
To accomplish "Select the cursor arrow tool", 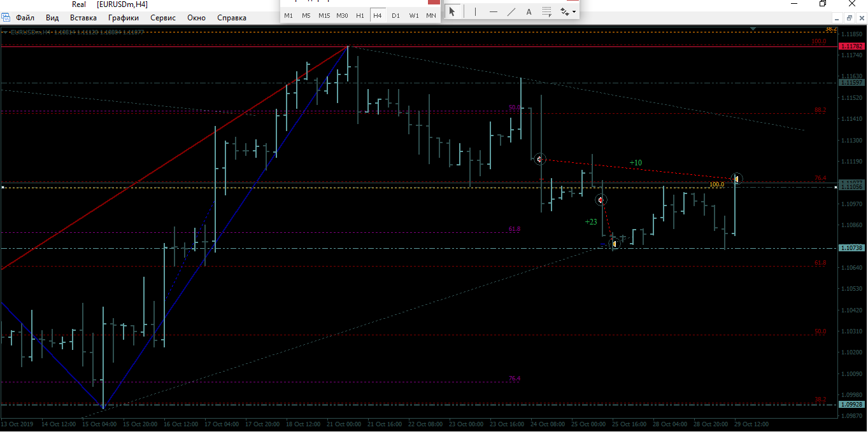I will click(x=452, y=11).
